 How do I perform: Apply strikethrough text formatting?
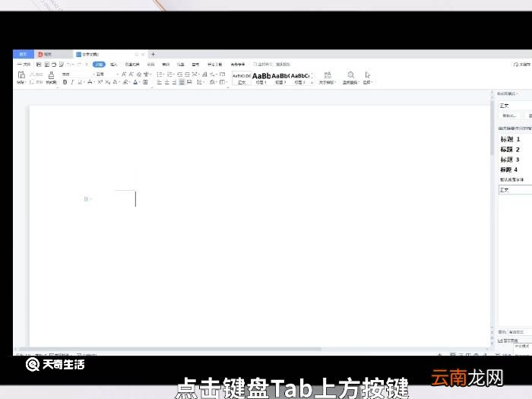[x=90, y=82]
